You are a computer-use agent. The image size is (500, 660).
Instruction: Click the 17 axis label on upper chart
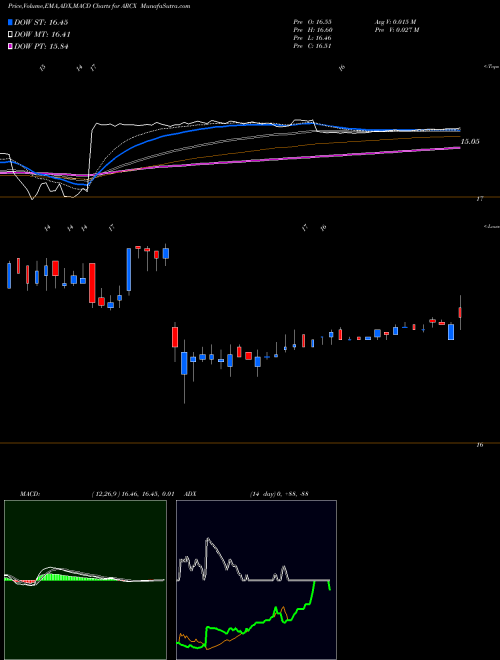click(x=480, y=199)
